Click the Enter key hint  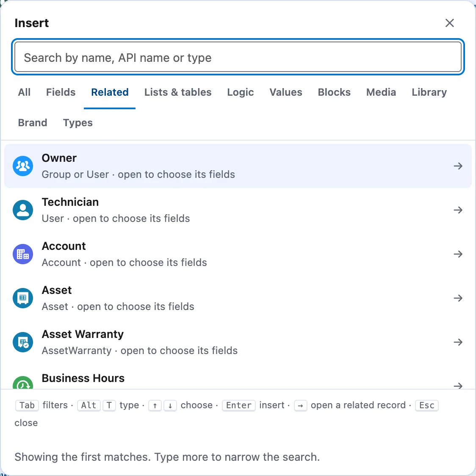(x=238, y=405)
